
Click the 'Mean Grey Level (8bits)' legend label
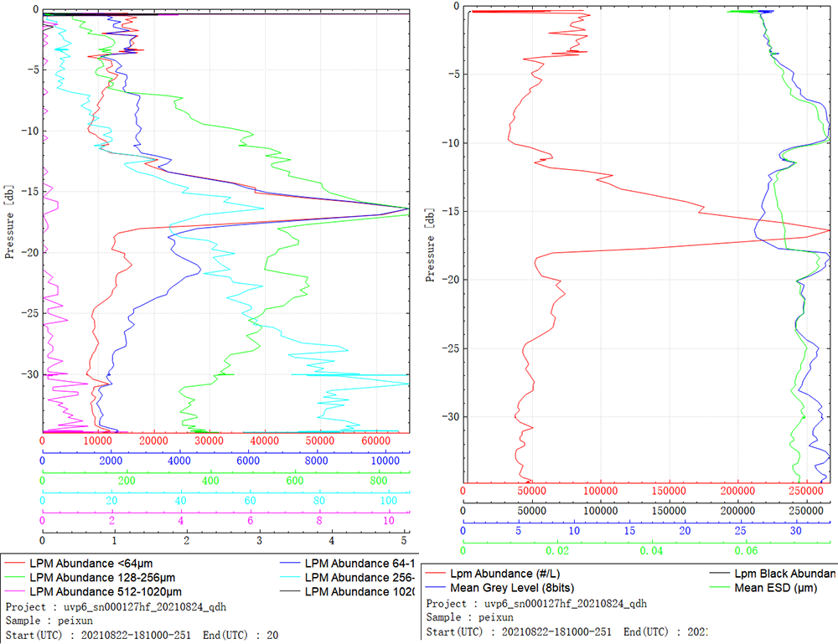pos(512,588)
